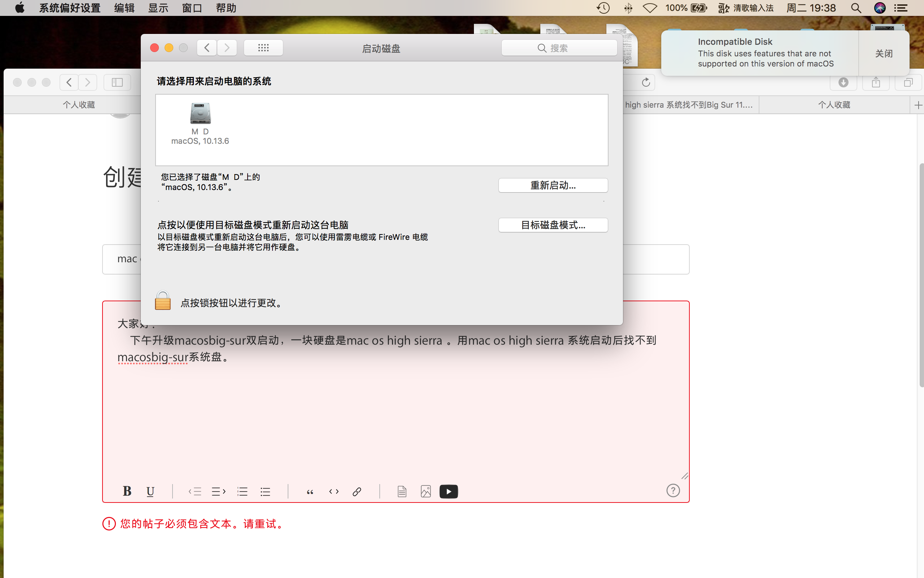Go back in System Preferences window
Viewport: 924px width, 578px height.
(207, 48)
